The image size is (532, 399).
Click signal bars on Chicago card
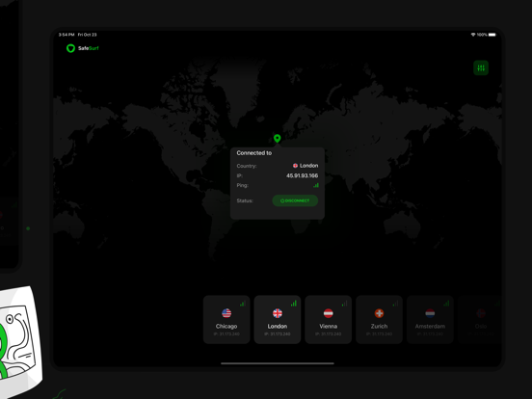tap(243, 304)
